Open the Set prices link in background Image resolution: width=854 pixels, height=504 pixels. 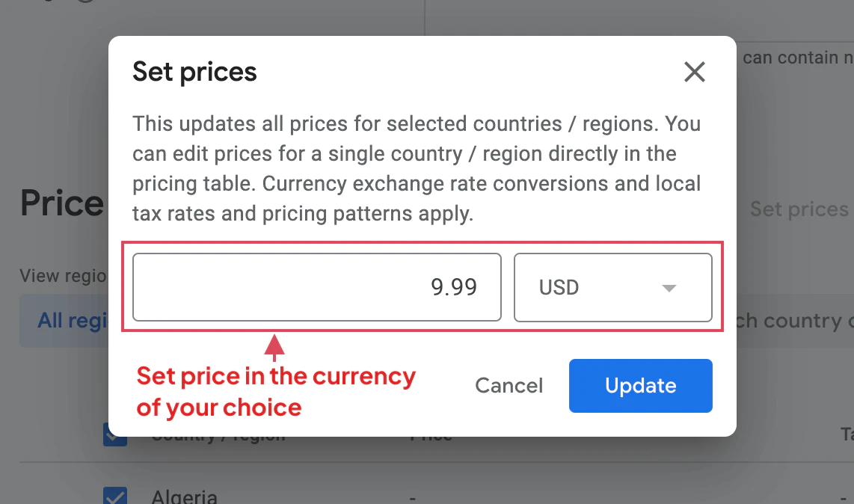[x=799, y=209]
